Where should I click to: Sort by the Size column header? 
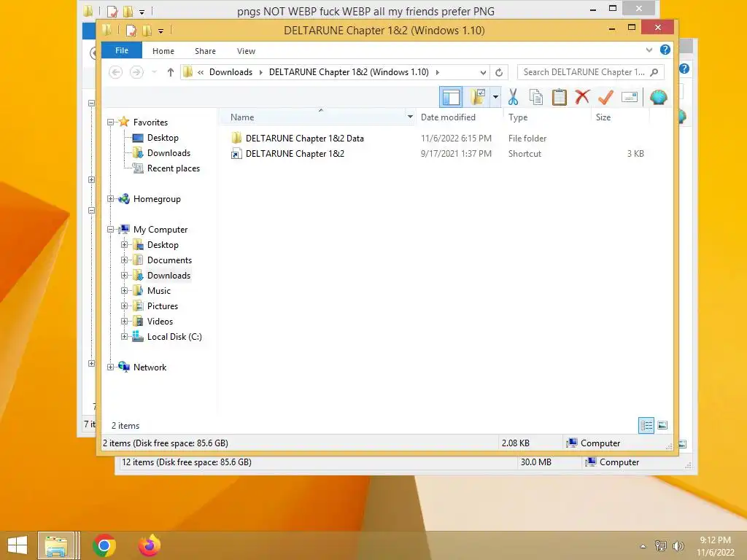coord(603,117)
